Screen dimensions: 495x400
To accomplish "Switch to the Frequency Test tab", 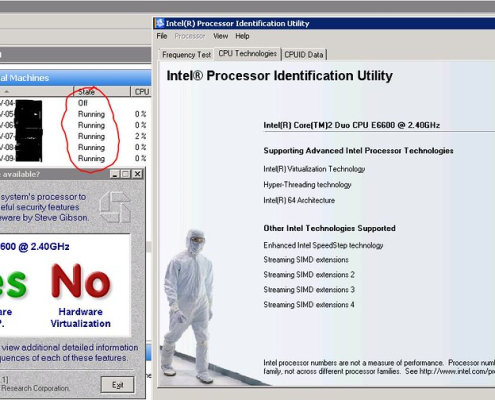I will click(x=186, y=55).
